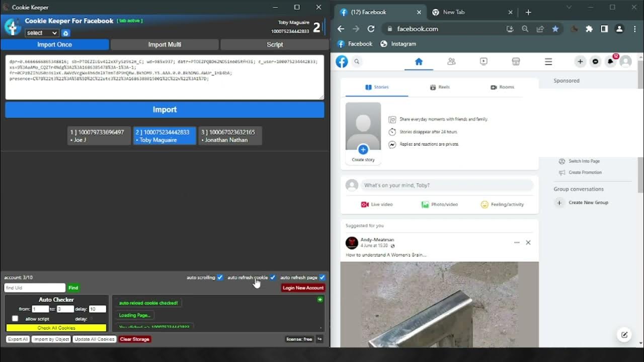644x362 pixels.
Task: Click Clear Storage red button
Action: click(x=134, y=339)
